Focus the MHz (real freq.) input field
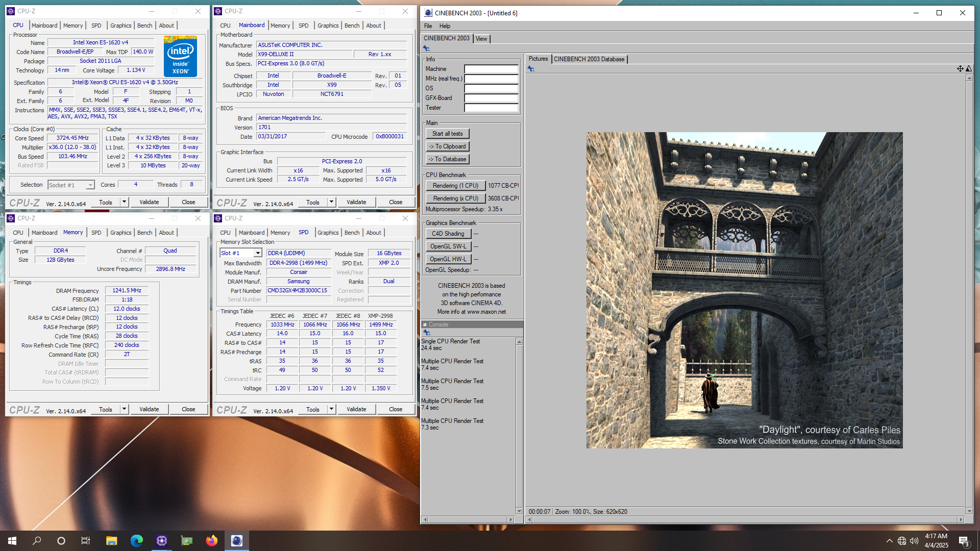Viewport: 980px width, 551px height. pos(491,79)
